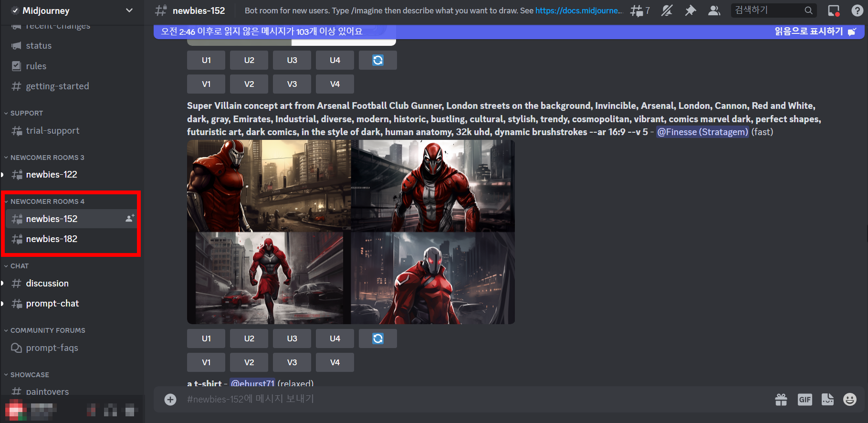Screen dimensions: 868x423
Task: Open the Super Villain image grid
Action: point(351,232)
